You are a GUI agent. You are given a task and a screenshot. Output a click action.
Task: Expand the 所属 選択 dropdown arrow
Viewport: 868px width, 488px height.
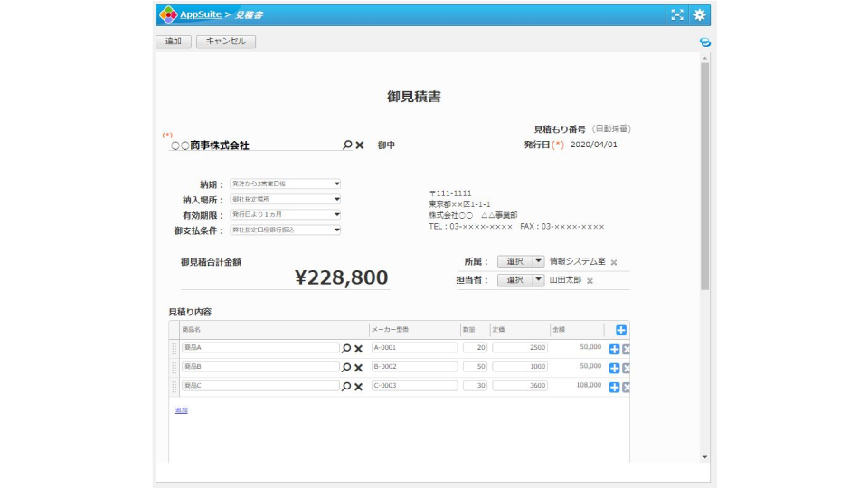tap(538, 261)
